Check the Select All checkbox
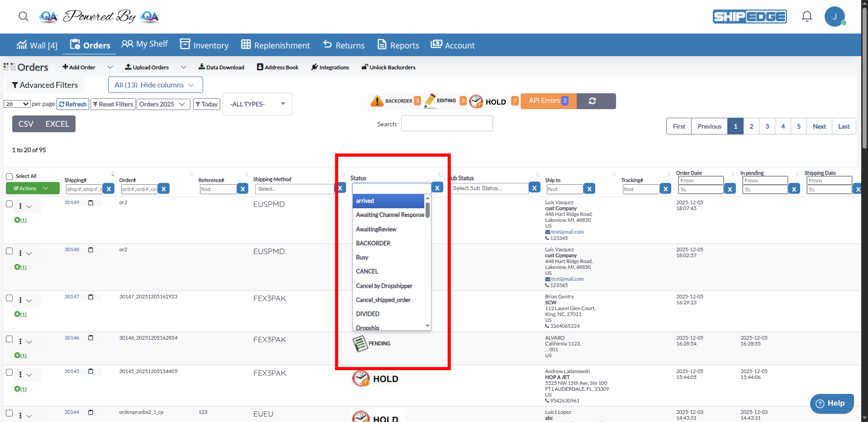The width and height of the screenshot is (868, 422). point(9,177)
